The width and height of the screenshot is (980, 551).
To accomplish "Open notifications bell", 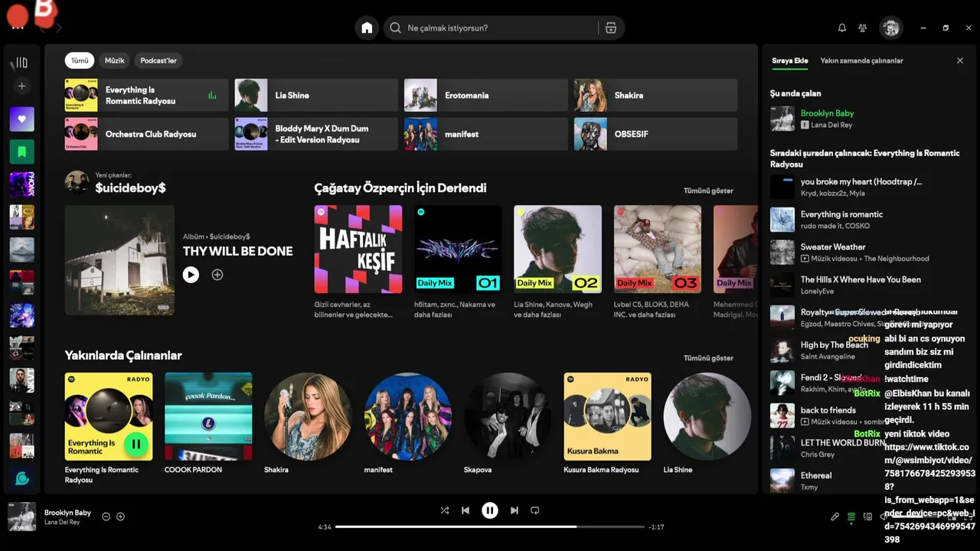I will (x=842, y=28).
